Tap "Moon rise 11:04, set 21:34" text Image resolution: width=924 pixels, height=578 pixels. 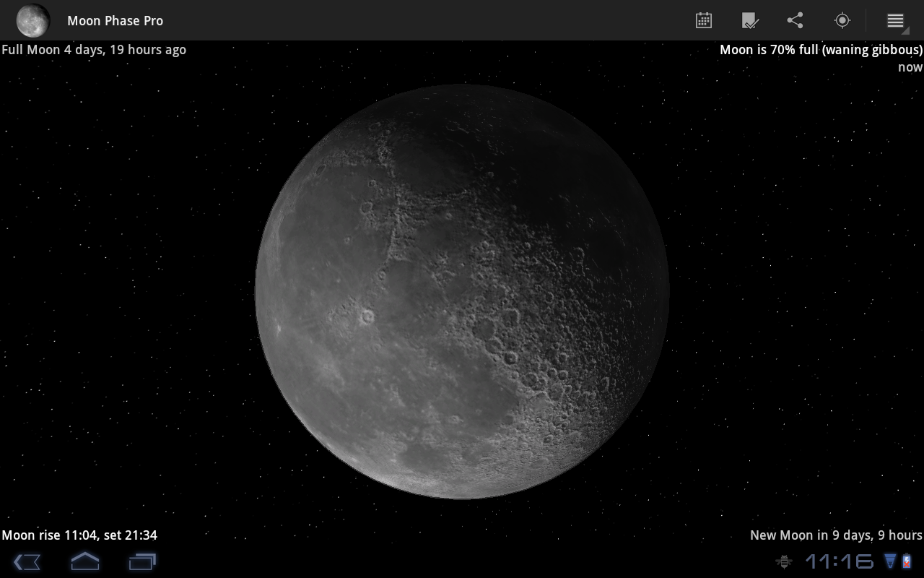79,535
